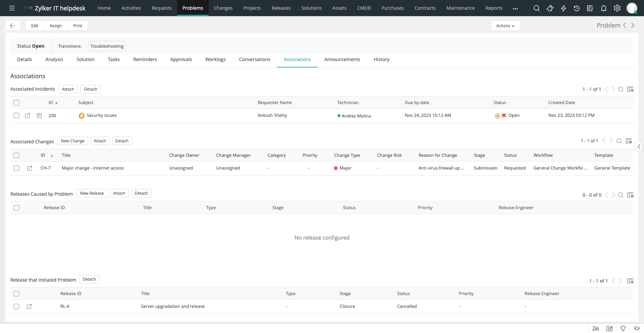Image resolution: width=644 pixels, height=333 pixels.
Task: Click the New Release button
Action: 92,193
